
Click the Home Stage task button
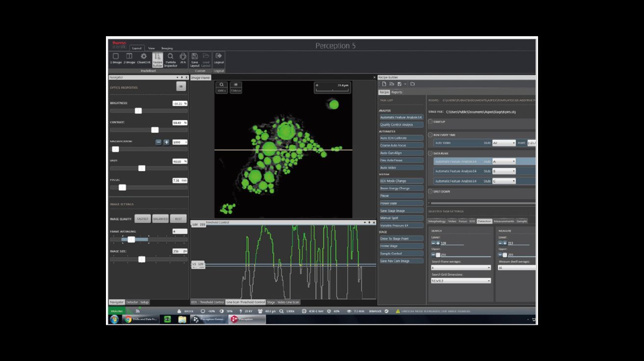[x=401, y=246]
